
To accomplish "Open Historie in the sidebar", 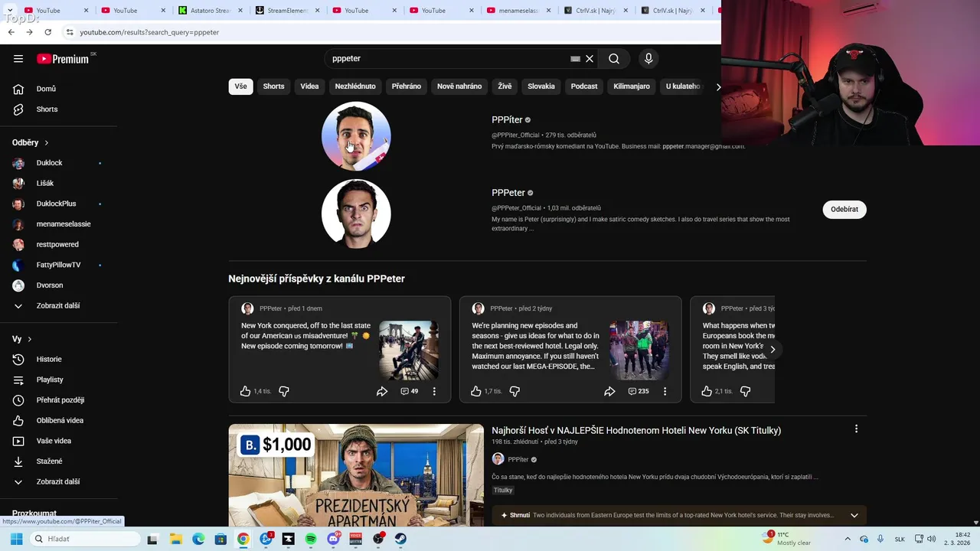I will [x=49, y=359].
